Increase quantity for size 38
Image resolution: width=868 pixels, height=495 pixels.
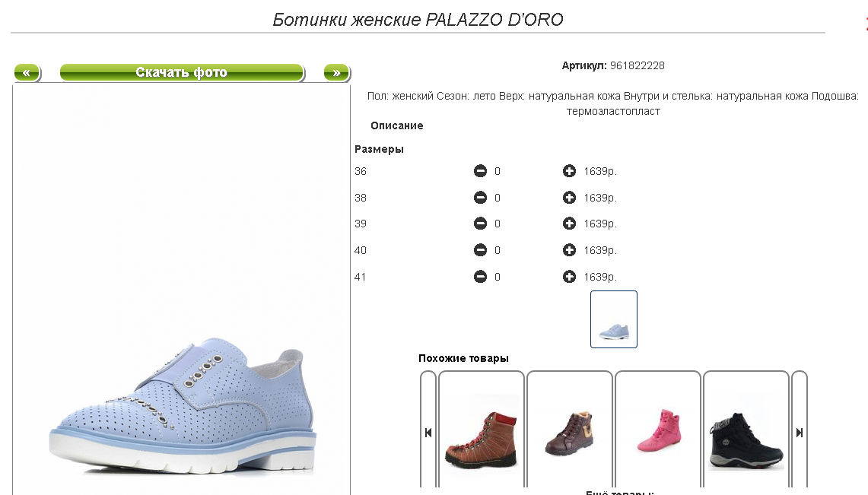click(x=569, y=198)
